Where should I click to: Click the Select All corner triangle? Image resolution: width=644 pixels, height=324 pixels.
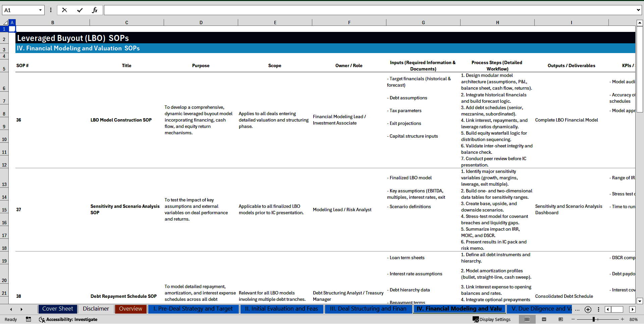click(x=5, y=22)
